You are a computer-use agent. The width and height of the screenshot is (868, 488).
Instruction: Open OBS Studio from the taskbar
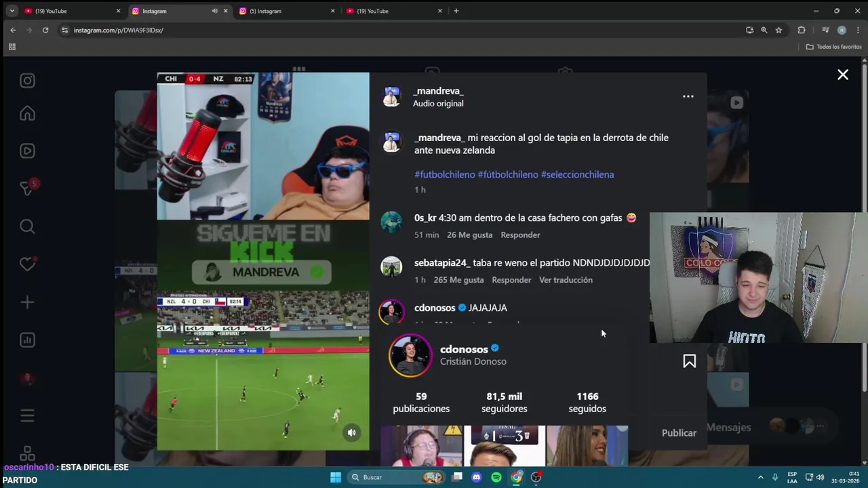pyautogui.click(x=536, y=477)
